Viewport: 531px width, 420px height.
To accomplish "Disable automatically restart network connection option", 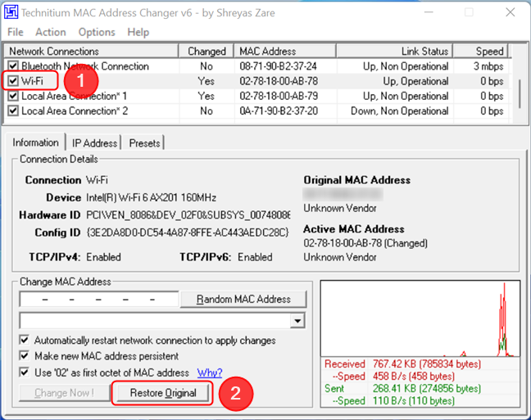I will pos(25,340).
